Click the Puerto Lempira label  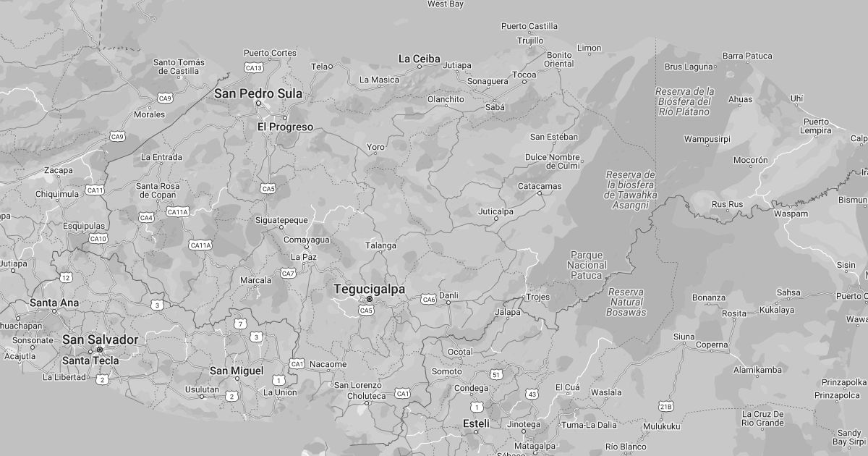click(815, 126)
